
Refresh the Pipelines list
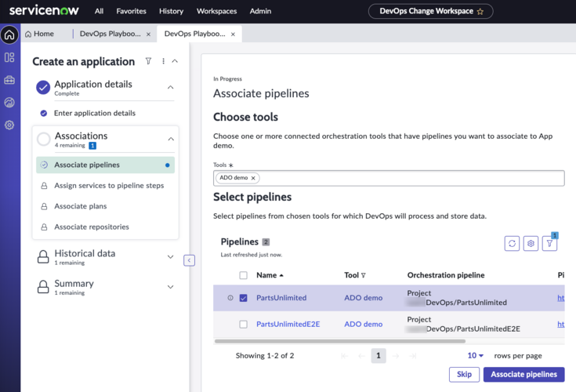[x=512, y=243]
